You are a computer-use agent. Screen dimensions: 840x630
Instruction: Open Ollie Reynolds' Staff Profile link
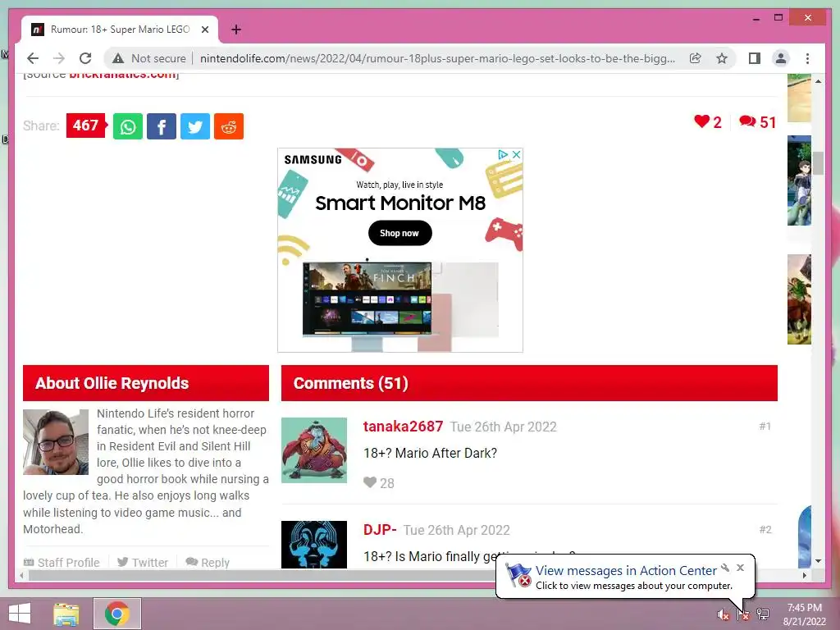[62, 563]
